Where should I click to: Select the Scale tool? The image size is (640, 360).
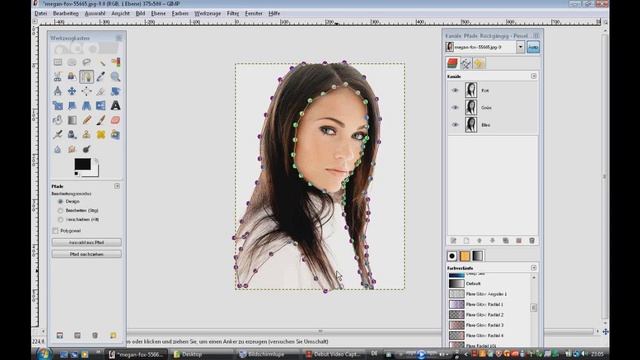click(x=58, y=106)
